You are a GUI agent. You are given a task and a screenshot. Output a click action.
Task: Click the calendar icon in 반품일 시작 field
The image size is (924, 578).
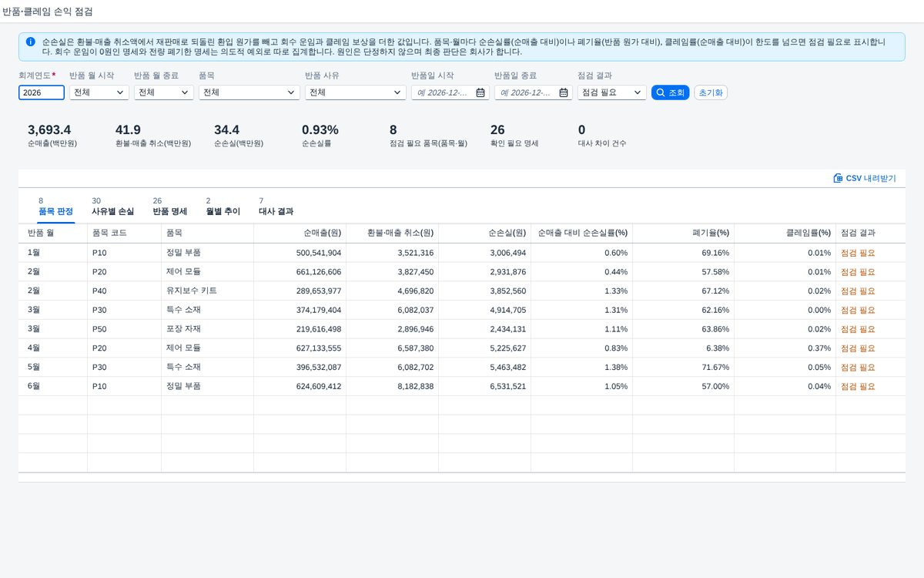tap(480, 92)
